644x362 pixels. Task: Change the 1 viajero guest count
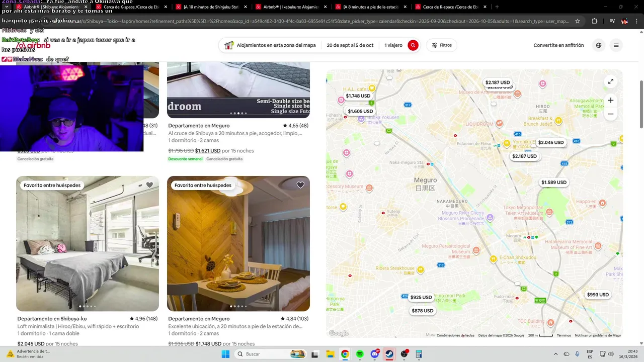click(393, 45)
